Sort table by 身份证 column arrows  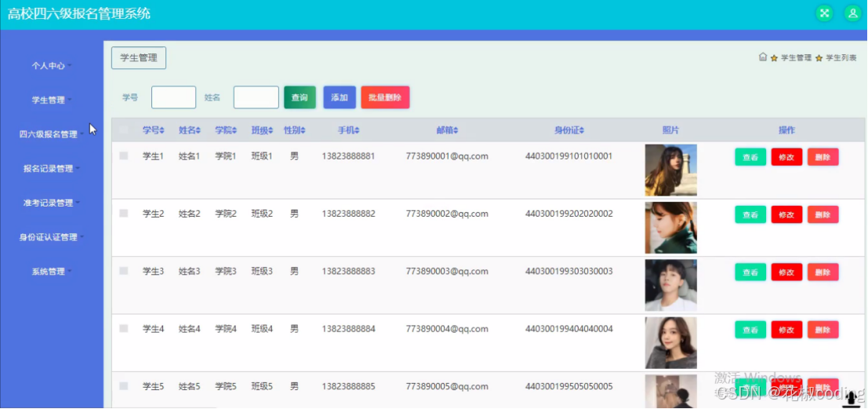coord(582,131)
